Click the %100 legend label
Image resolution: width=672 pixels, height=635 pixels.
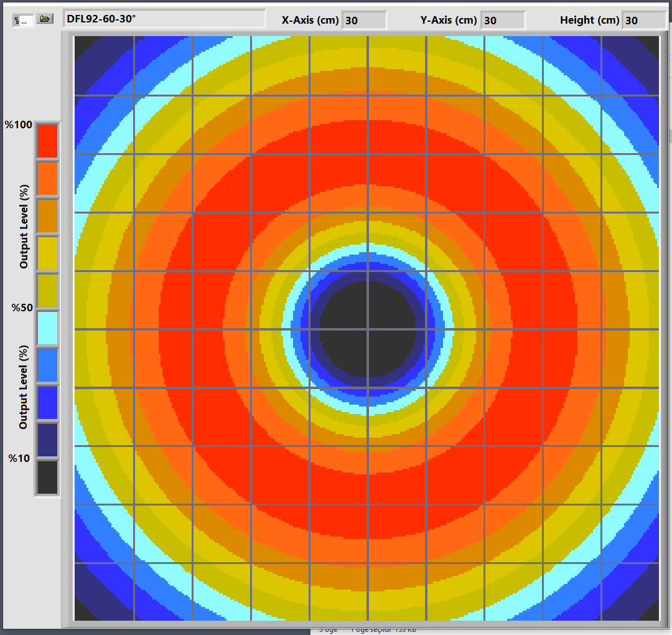(x=19, y=125)
